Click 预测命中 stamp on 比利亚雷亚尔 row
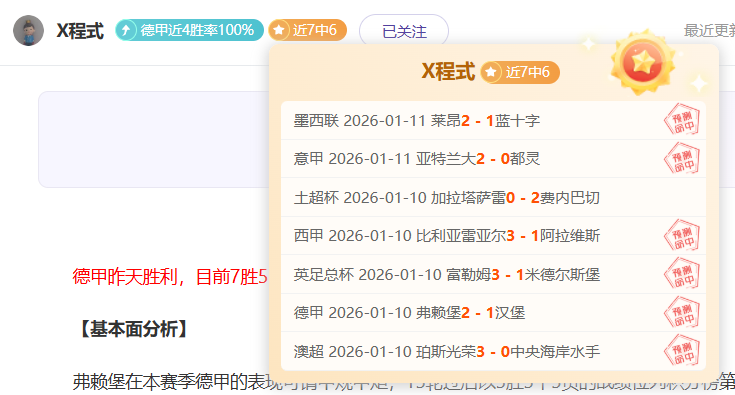Screen dimensions: 735x395 (x=682, y=235)
